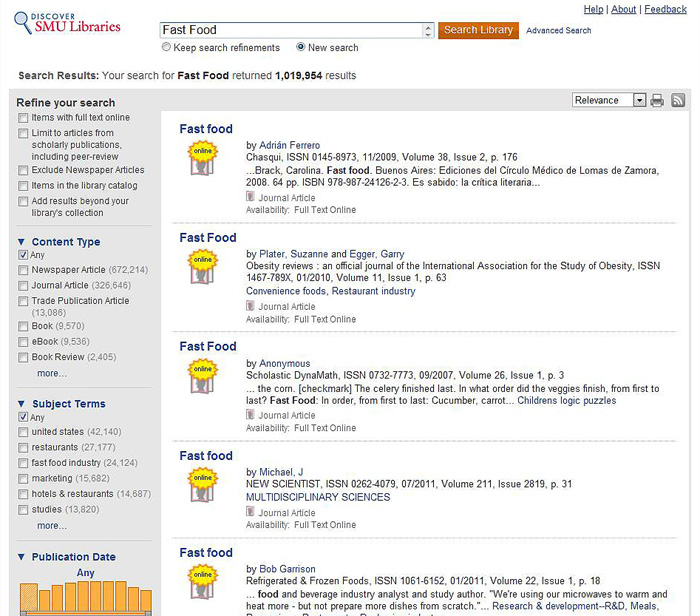Click the online badge icon for Adrián Ferrero result
This screenshot has height=616, width=700.
click(203, 158)
